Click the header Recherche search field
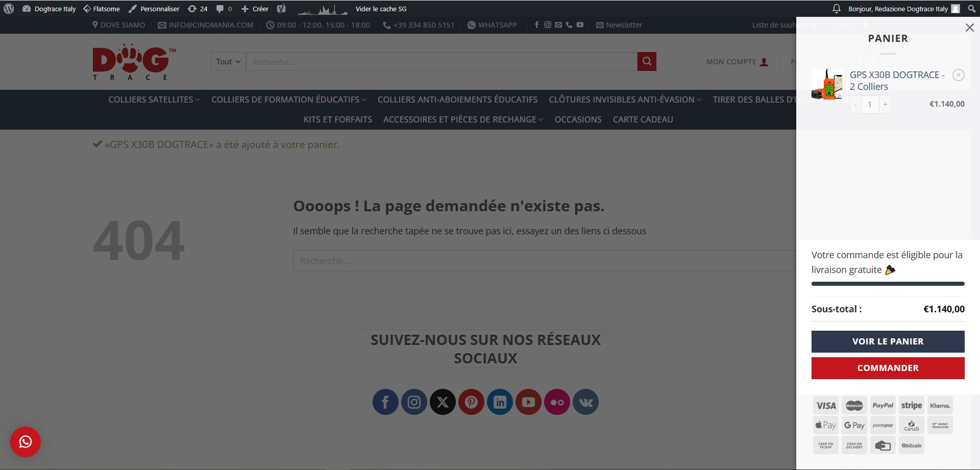Viewport: 980px width, 470px height. pyautogui.click(x=442, y=62)
